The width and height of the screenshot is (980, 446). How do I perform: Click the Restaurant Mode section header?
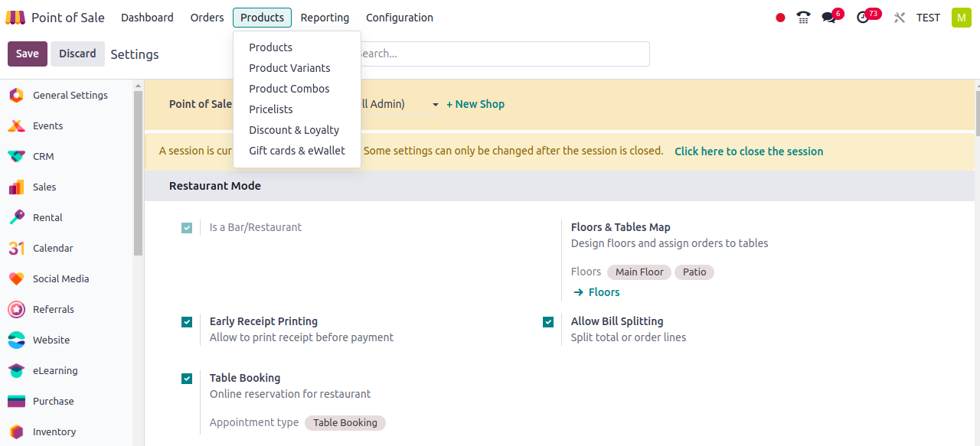tap(215, 186)
